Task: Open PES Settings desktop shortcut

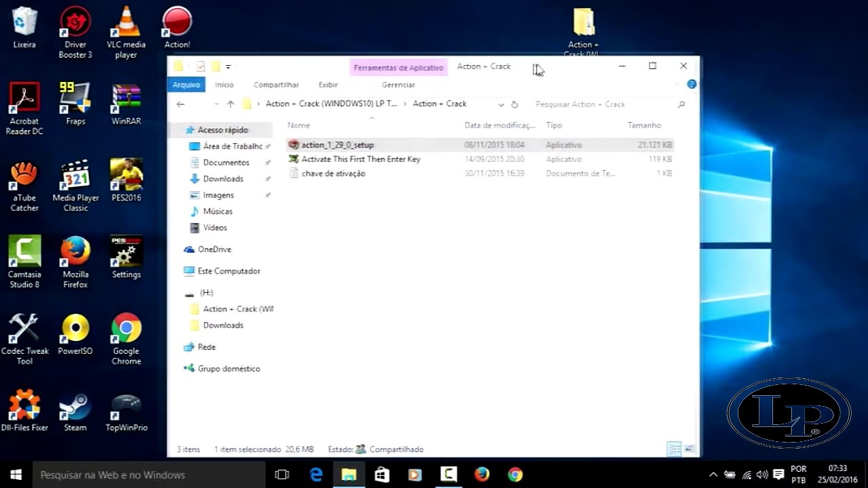Action: (126, 258)
